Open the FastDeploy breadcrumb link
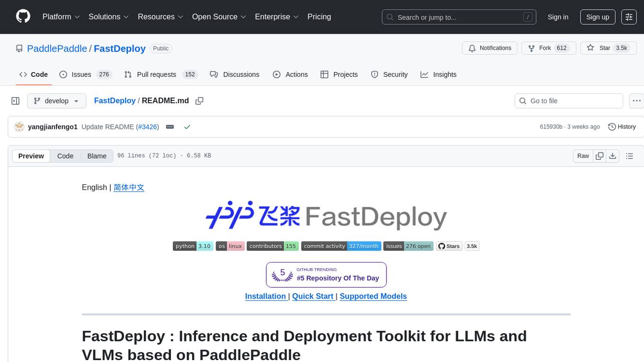Image resolution: width=644 pixels, height=362 pixels. [x=115, y=100]
